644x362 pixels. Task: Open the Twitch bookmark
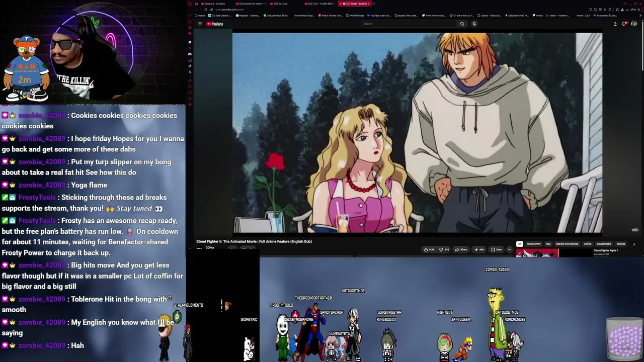point(537,16)
